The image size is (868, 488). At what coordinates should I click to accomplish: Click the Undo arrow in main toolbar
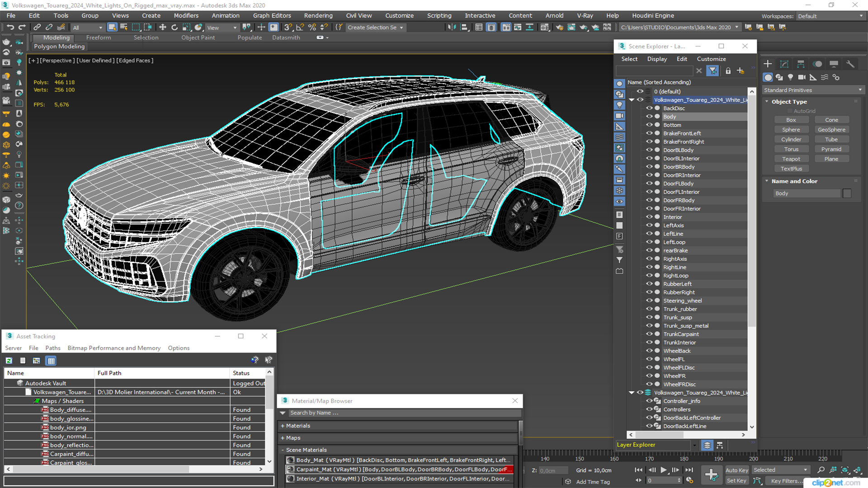pos(10,27)
